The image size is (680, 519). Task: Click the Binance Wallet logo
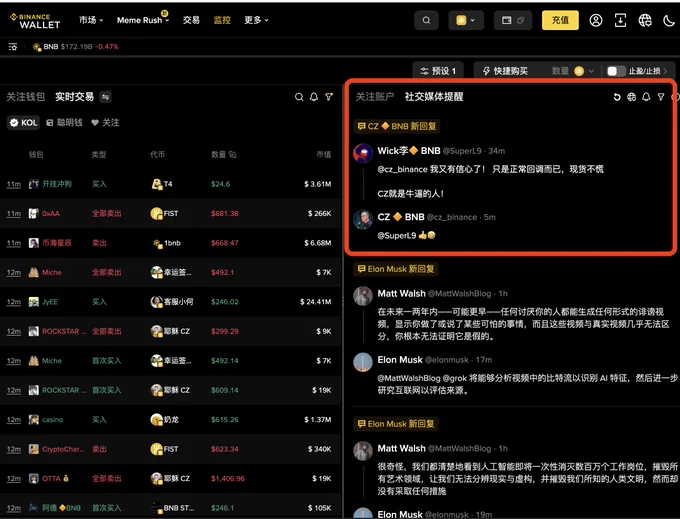click(x=35, y=20)
